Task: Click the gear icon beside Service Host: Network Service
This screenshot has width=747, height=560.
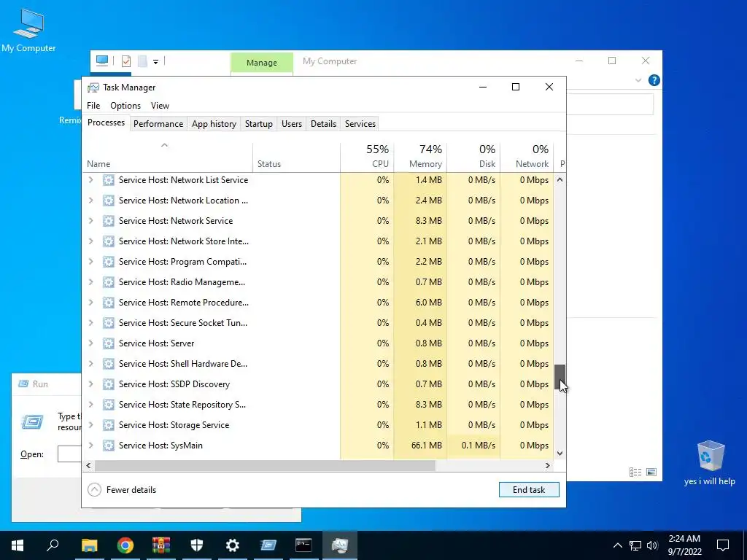Action: pos(109,221)
